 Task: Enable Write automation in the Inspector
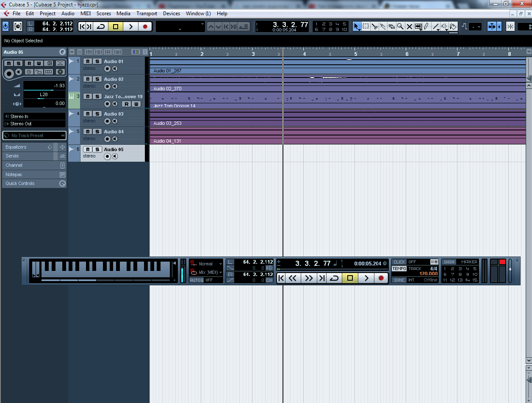39,63
